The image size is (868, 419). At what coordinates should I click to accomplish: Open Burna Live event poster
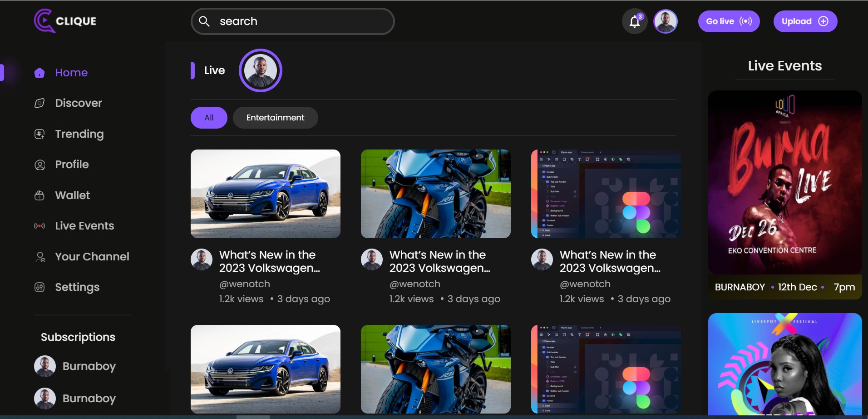785,182
